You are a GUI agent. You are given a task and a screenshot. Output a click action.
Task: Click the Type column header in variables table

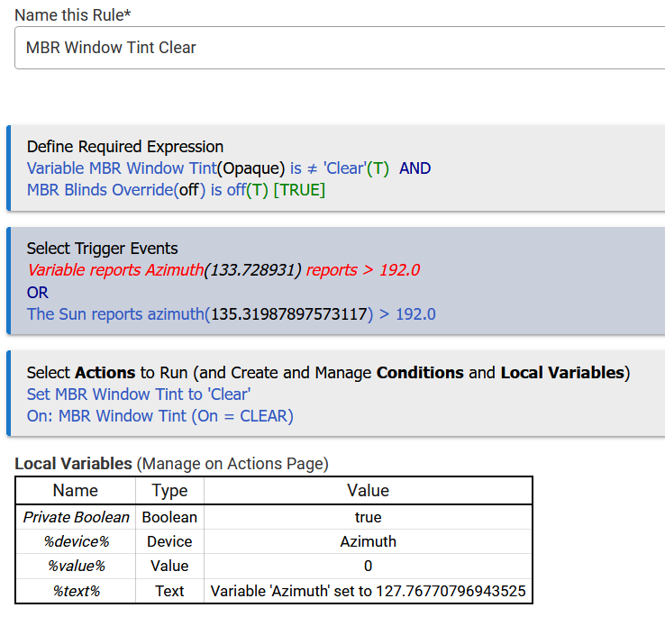coord(169,491)
